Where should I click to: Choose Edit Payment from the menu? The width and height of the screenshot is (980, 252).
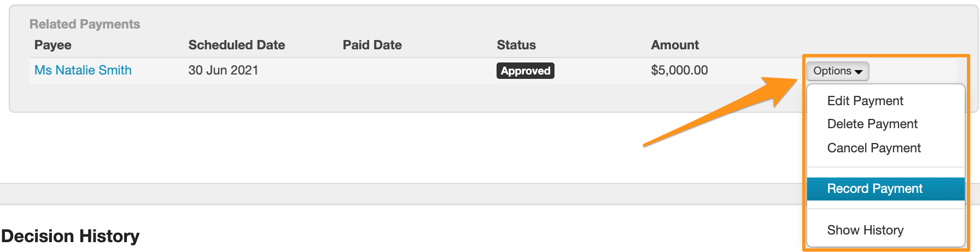pos(865,101)
